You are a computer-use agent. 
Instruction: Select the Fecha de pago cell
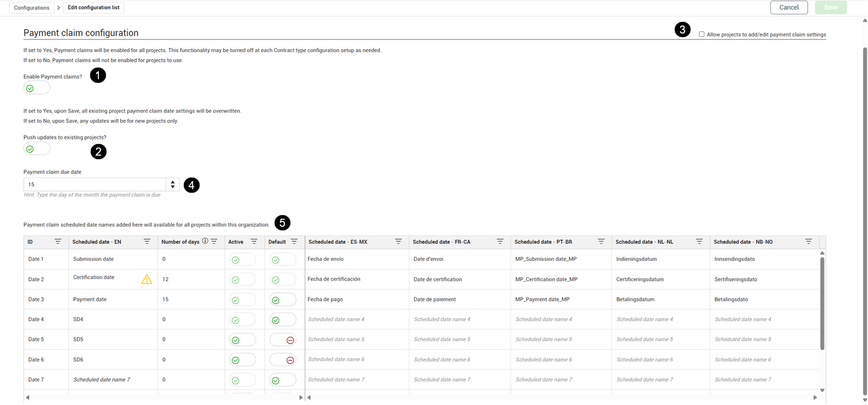(x=357, y=300)
